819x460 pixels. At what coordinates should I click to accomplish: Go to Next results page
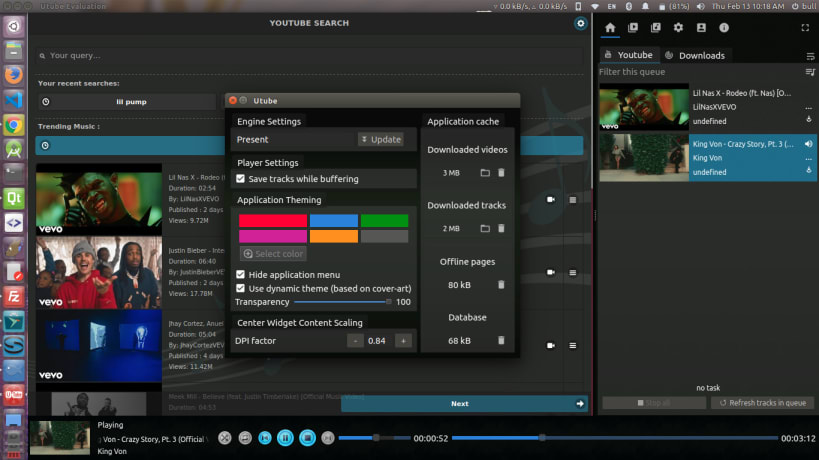[464, 404]
